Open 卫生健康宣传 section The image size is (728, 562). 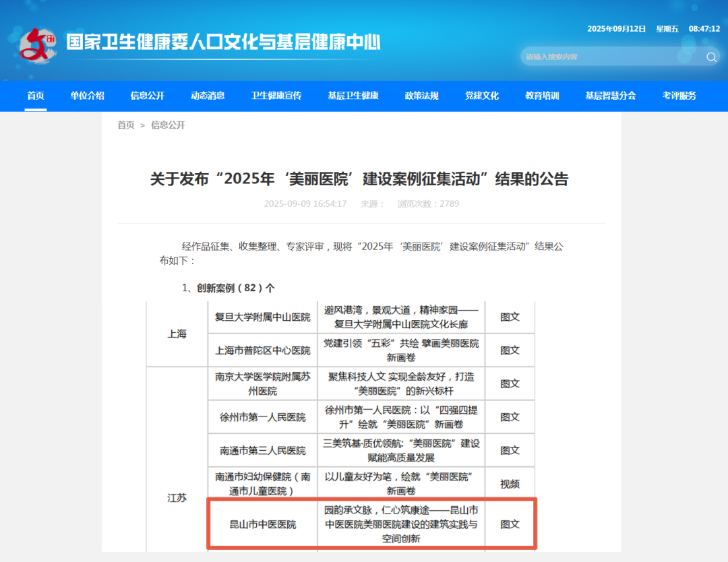coord(276,96)
